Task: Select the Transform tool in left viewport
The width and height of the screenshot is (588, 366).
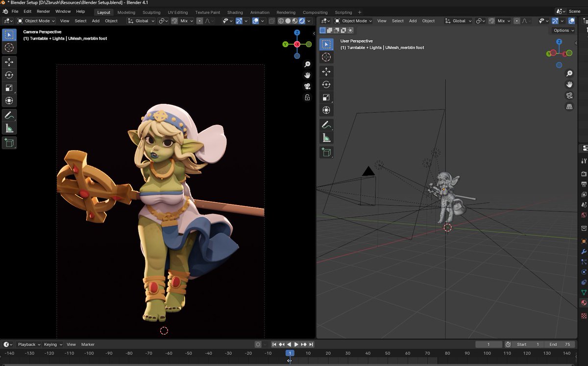Action: coord(9,101)
